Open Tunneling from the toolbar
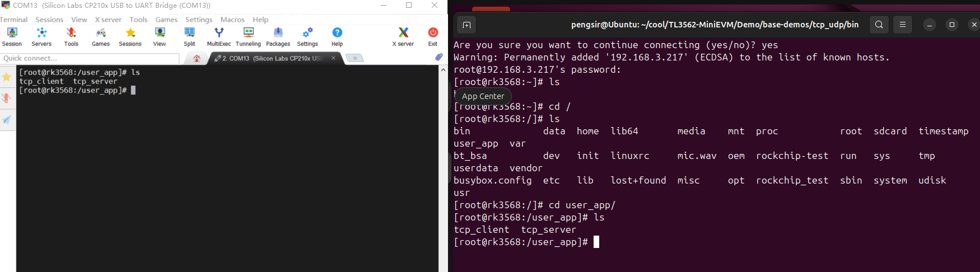The image size is (980, 272). tap(248, 36)
